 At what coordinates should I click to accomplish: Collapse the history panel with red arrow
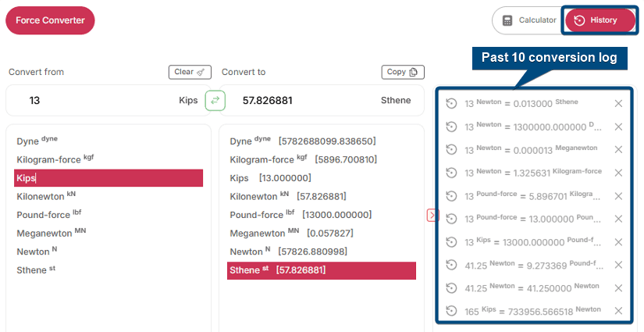pyautogui.click(x=432, y=215)
